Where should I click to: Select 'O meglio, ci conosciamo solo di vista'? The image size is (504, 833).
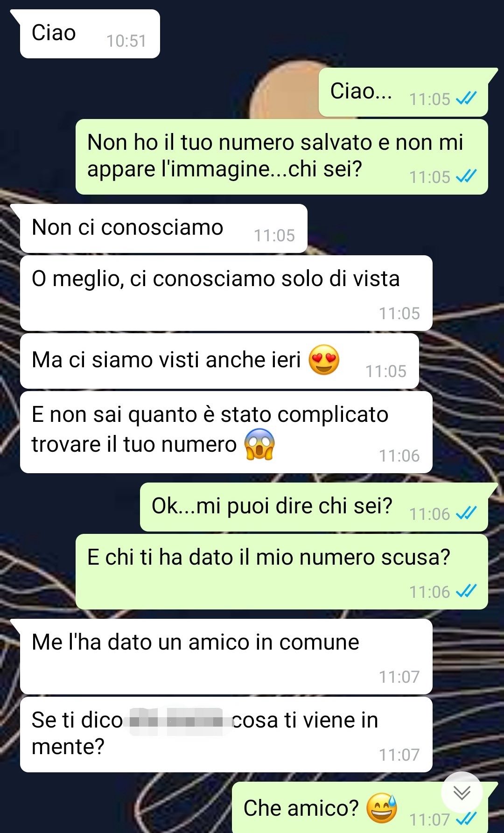point(226,293)
